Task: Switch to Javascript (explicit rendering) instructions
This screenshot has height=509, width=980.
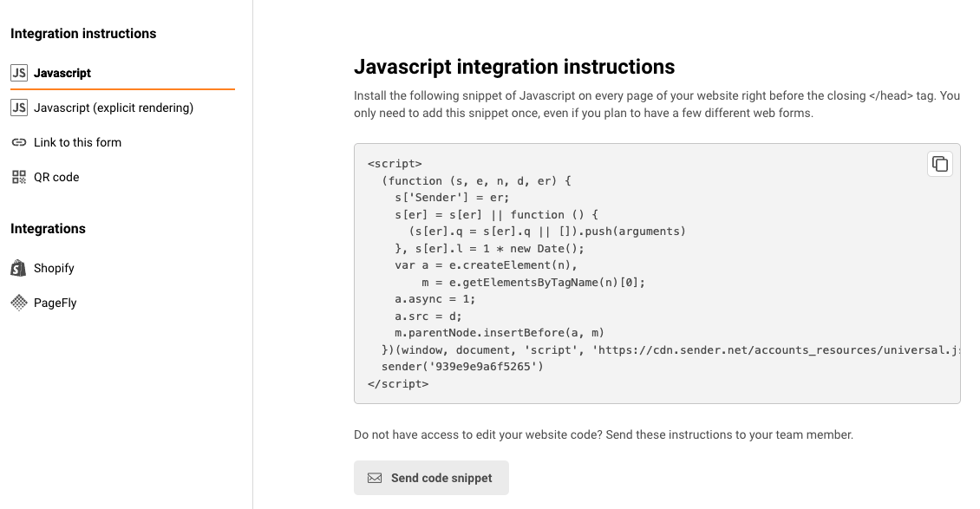Action: 114,108
